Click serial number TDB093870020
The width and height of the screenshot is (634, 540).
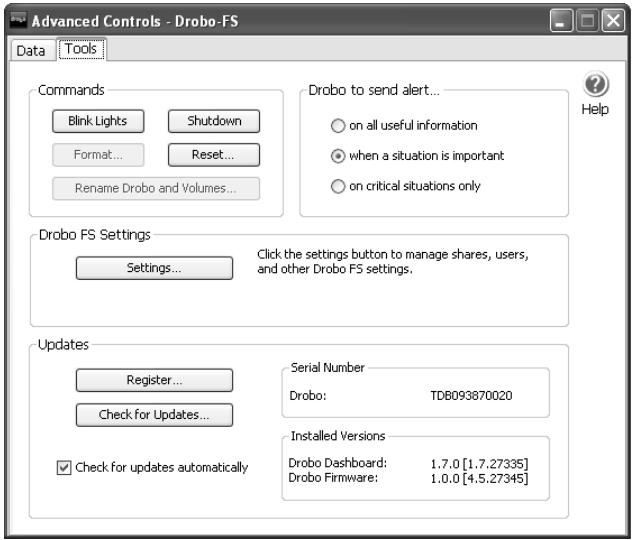[x=471, y=395]
